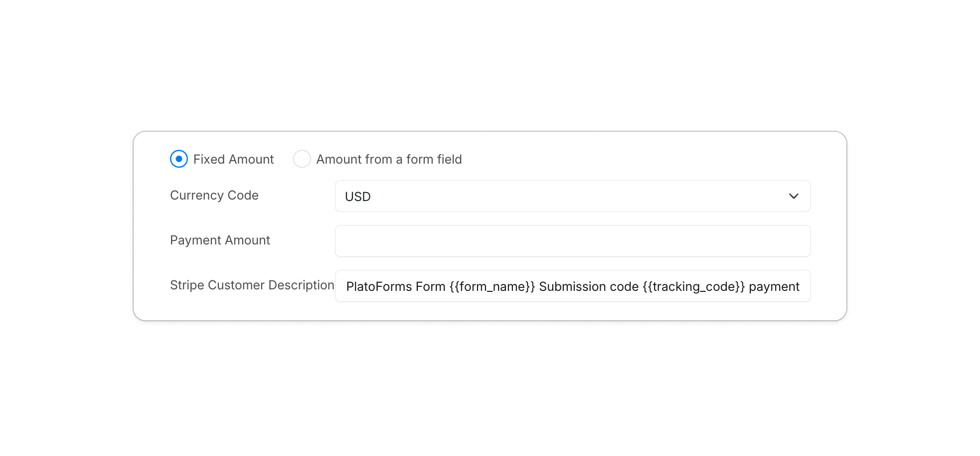This screenshot has width=980, height=456.
Task: Click the "Payment Amount" label
Action: (220, 240)
